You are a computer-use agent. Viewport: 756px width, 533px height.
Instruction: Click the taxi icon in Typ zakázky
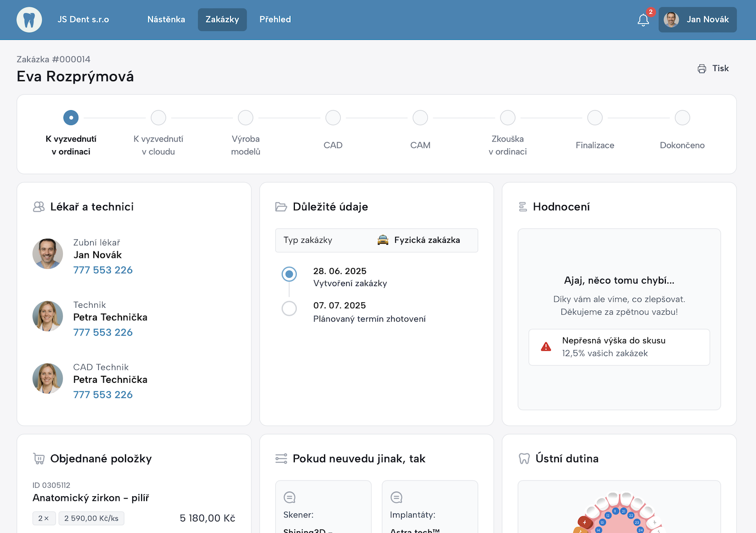(383, 240)
